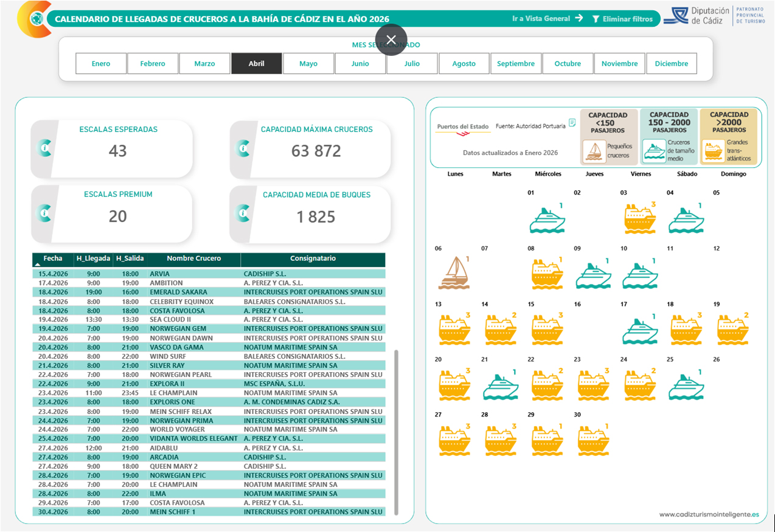Sort table by Fecha column header
Screen dimensions: 775x532
coord(53,258)
